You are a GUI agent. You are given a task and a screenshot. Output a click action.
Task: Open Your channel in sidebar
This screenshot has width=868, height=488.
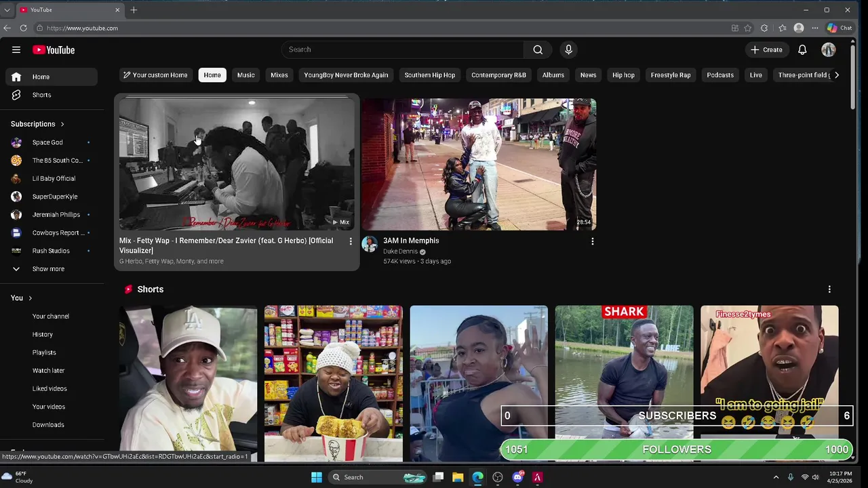point(52,316)
